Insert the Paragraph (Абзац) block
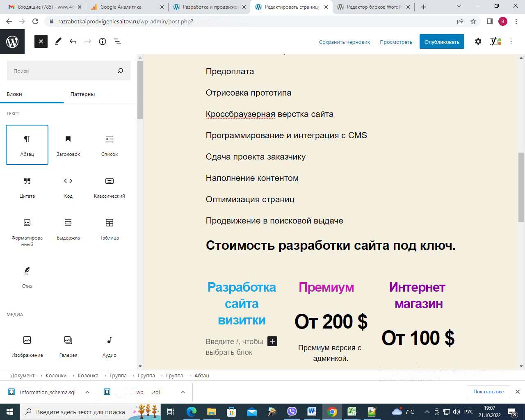The height and width of the screenshot is (420, 525). pos(27,144)
